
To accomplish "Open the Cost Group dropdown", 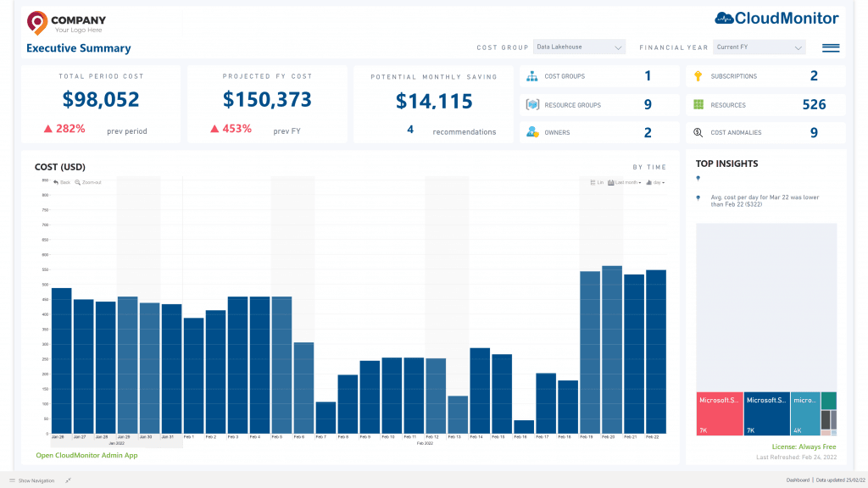I will point(579,47).
